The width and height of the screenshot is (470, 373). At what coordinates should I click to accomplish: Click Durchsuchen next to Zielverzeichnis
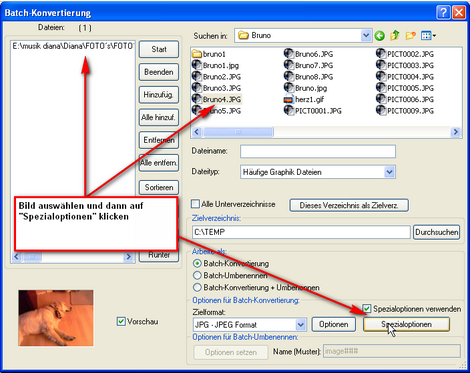coord(437,232)
